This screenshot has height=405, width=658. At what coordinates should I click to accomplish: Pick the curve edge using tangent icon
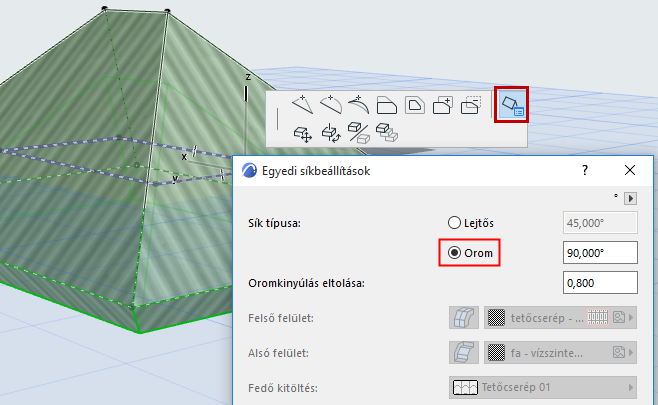pos(359,105)
